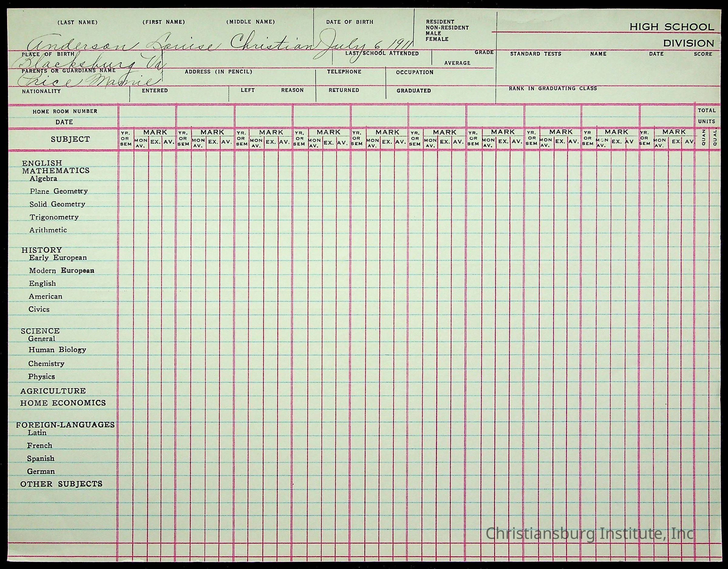This screenshot has height=569, width=728.
Task: Click the RESIDENT option label
Action: tap(440, 22)
